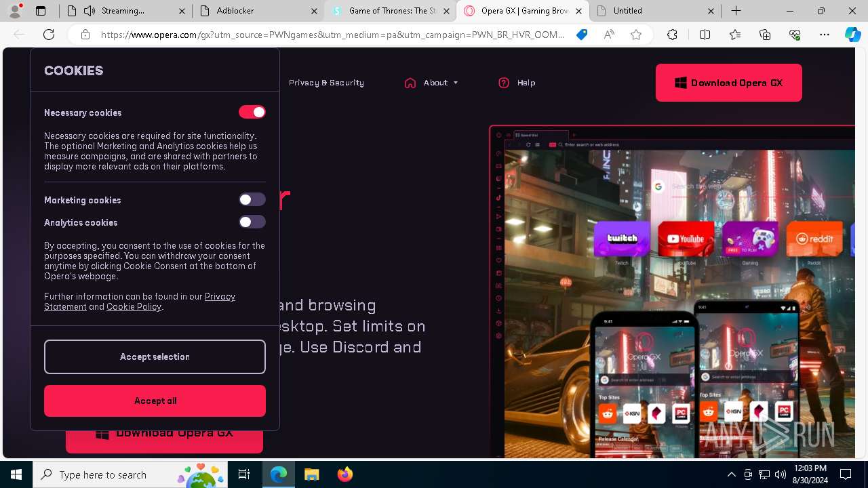
Task: Open the notification center icon
Action: [x=846, y=474]
